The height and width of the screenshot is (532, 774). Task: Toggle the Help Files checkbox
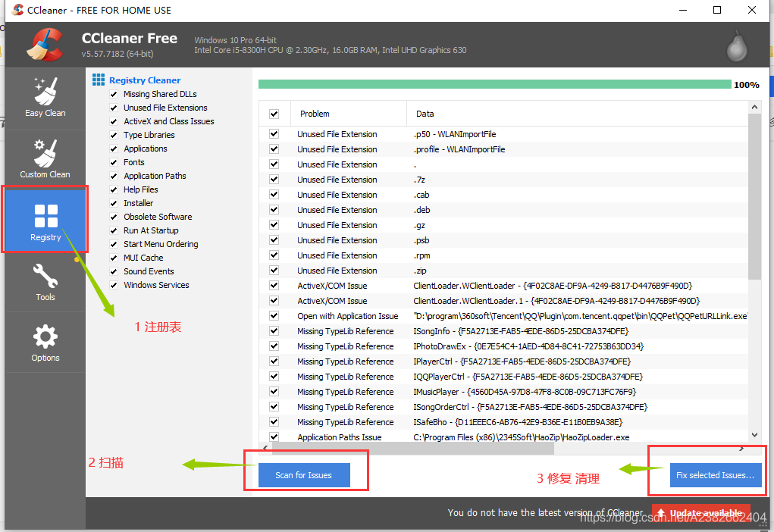[x=114, y=189]
